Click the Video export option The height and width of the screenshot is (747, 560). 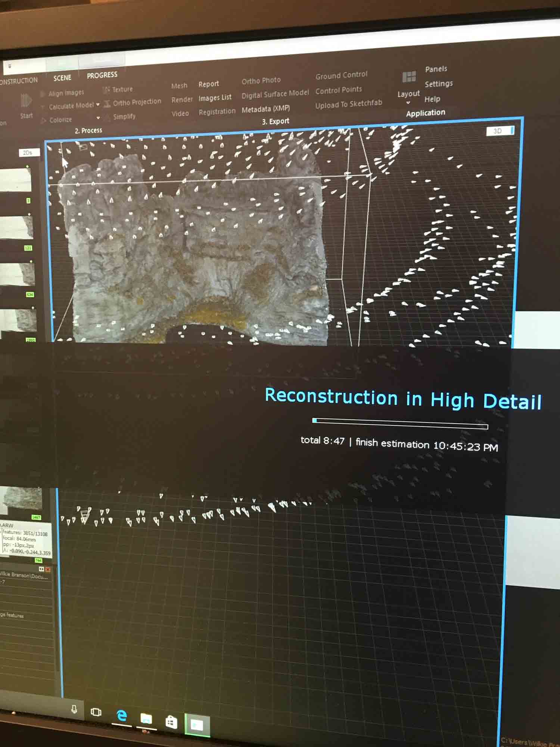(180, 113)
